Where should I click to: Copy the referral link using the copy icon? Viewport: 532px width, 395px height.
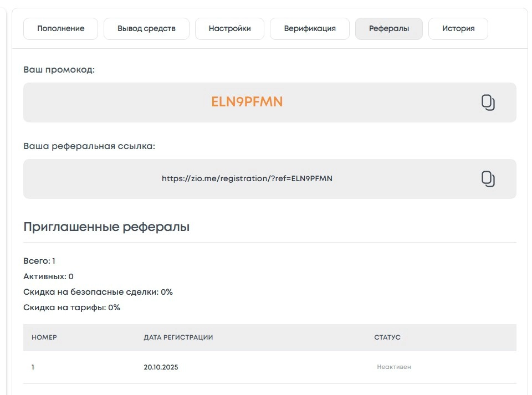488,179
